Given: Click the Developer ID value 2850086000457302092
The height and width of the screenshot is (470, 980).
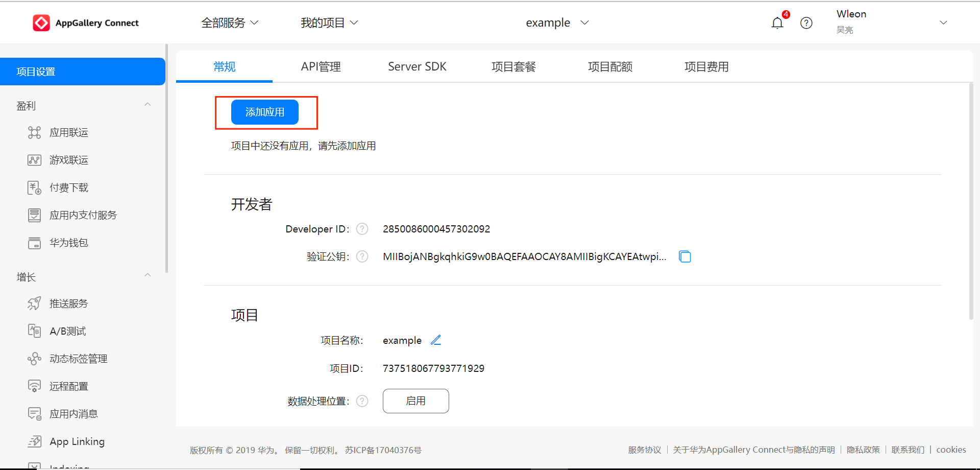Looking at the screenshot, I should (436, 229).
